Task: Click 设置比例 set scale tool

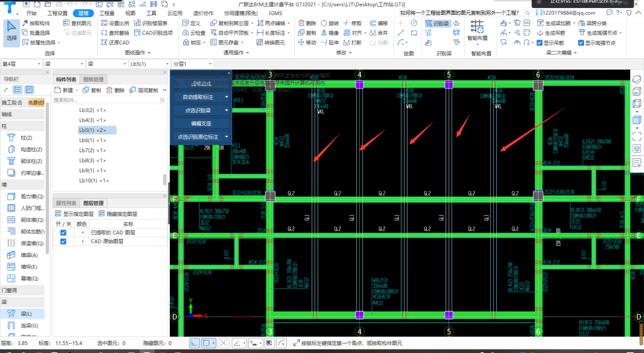Action: pyautogui.click(x=115, y=23)
